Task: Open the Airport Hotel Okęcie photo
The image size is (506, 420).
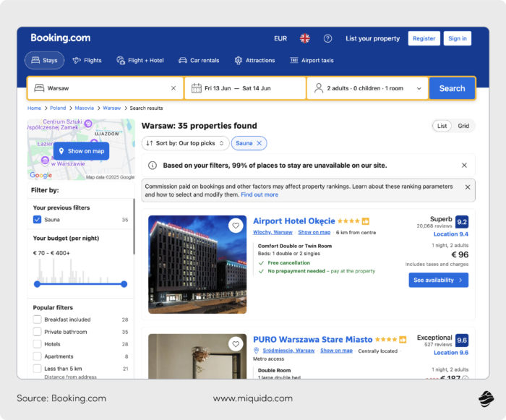Action: [197, 265]
